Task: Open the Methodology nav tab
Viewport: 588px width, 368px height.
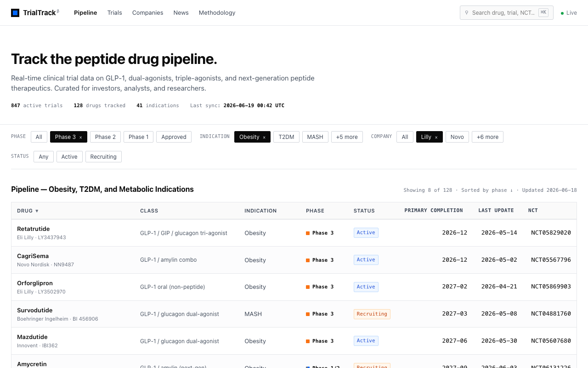Action: pyautogui.click(x=217, y=13)
